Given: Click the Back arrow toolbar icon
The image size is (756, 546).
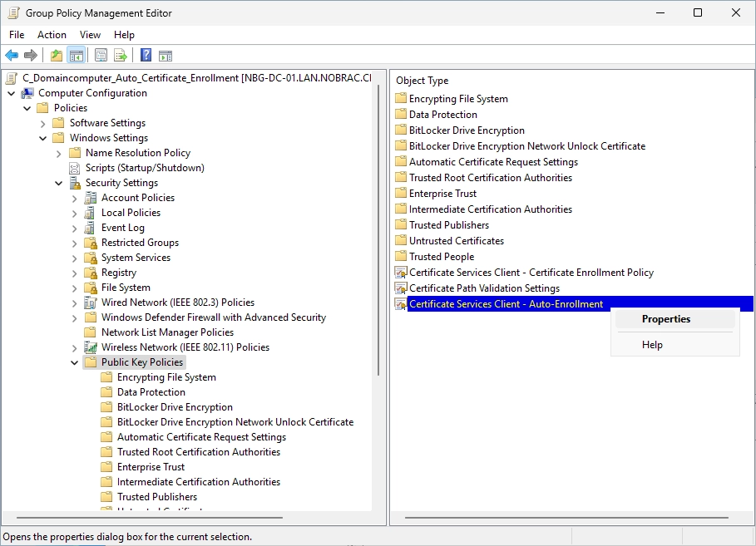Looking at the screenshot, I should (x=12, y=56).
